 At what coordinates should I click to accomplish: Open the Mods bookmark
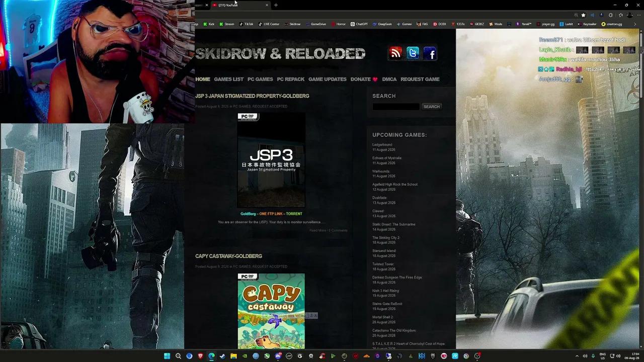pyautogui.click(x=496, y=24)
